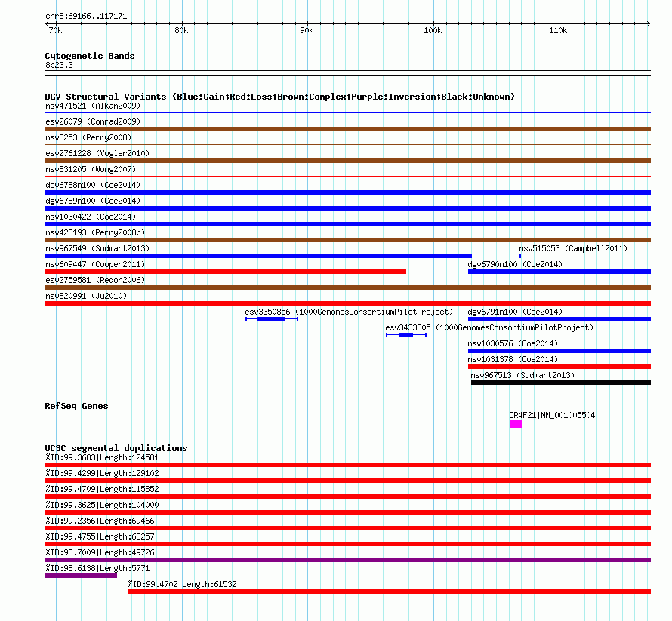Click the Cytogenetic Bands track title
This screenshot has width=672, height=621.
(90, 56)
